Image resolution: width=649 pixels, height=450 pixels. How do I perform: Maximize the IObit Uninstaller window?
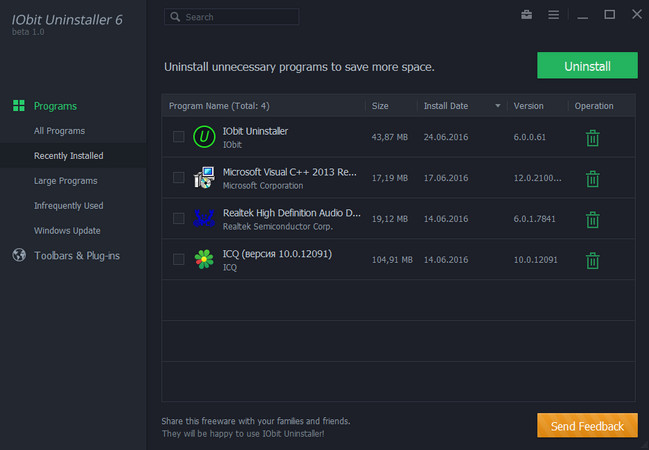tap(609, 14)
